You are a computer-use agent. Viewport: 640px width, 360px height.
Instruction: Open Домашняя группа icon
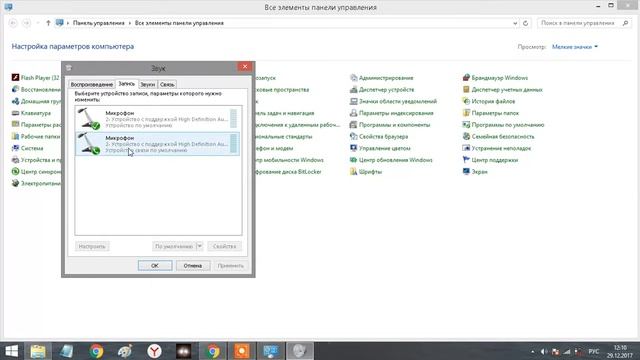(15, 101)
